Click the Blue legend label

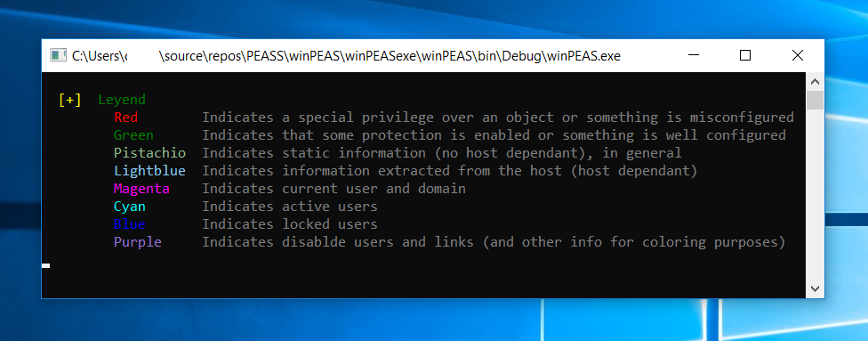pyautogui.click(x=130, y=224)
